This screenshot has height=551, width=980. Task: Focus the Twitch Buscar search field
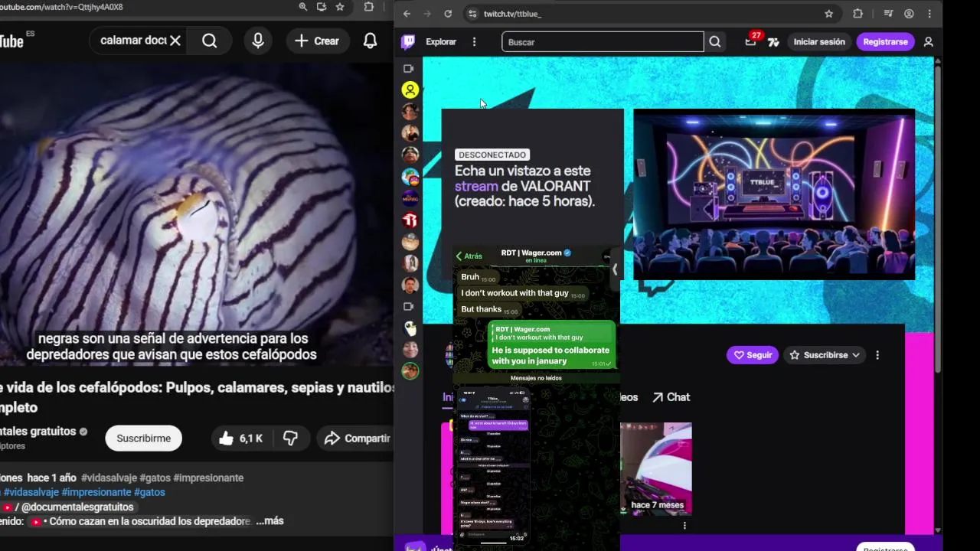click(x=603, y=42)
